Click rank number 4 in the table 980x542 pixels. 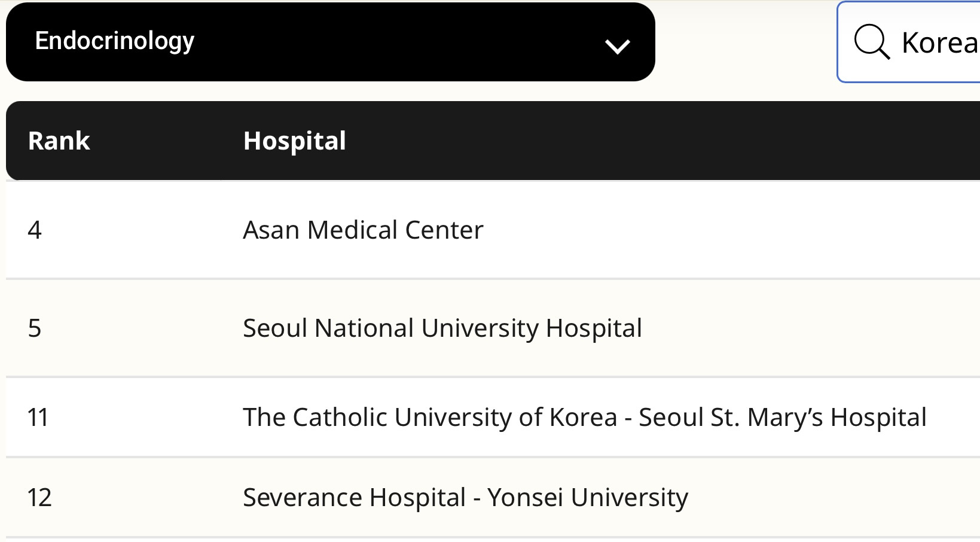click(35, 230)
